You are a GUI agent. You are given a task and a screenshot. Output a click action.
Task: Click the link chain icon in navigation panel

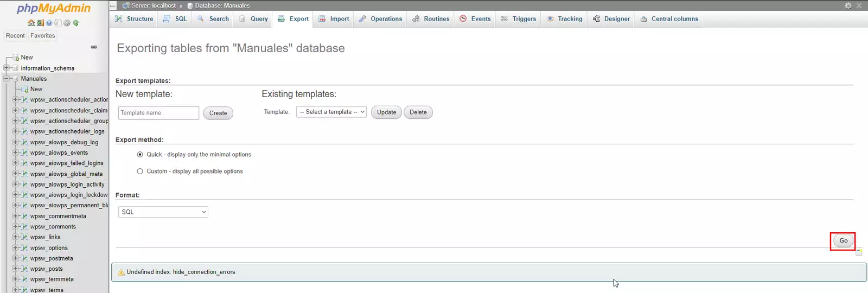(x=94, y=47)
